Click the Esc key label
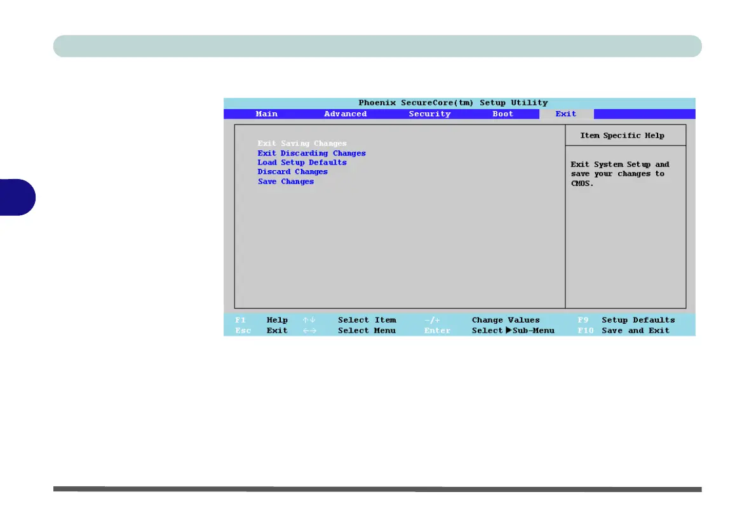Image resolution: width=756 pixels, height=532 pixels. 243,331
